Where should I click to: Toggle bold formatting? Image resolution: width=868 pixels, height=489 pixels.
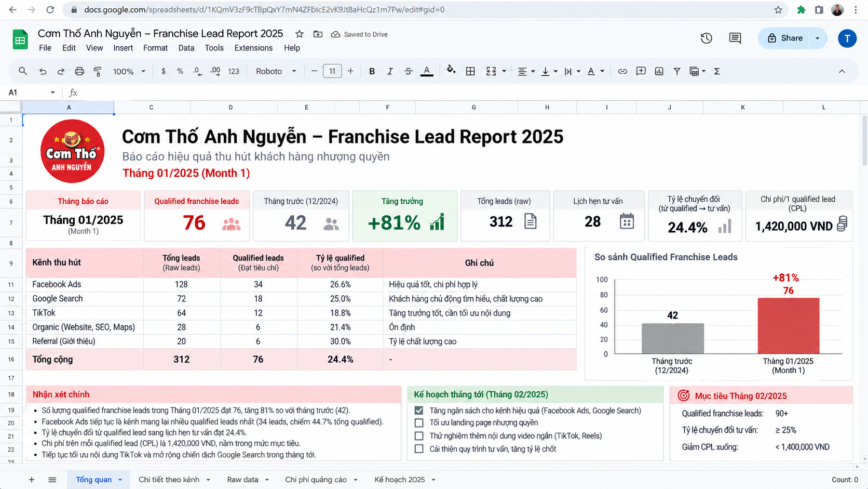(372, 71)
